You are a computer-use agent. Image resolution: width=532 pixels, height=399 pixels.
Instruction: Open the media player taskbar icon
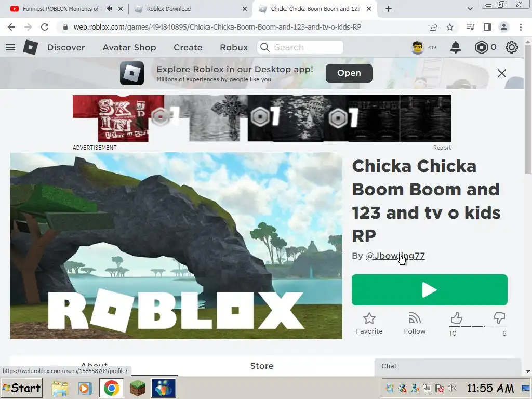pyautogui.click(x=85, y=389)
